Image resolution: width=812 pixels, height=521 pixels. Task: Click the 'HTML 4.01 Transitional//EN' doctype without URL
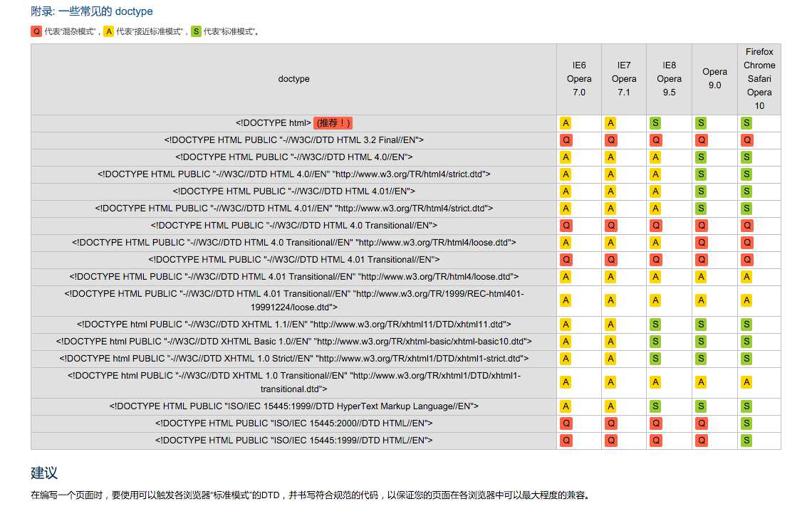(293, 260)
